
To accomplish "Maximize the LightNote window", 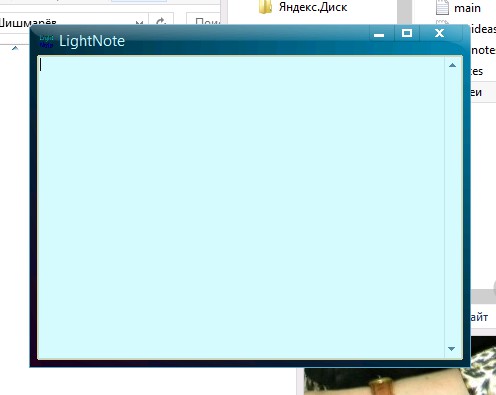I will (407, 33).
